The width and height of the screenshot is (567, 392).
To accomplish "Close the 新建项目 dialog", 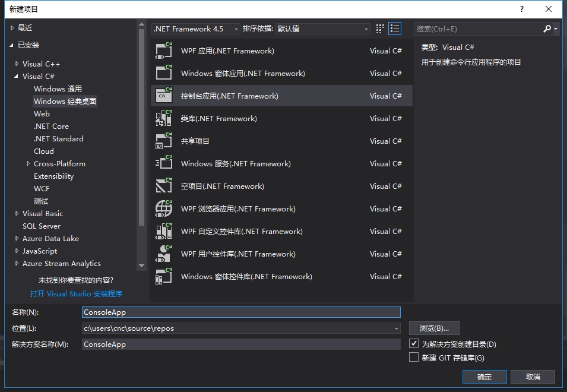I will point(548,9).
